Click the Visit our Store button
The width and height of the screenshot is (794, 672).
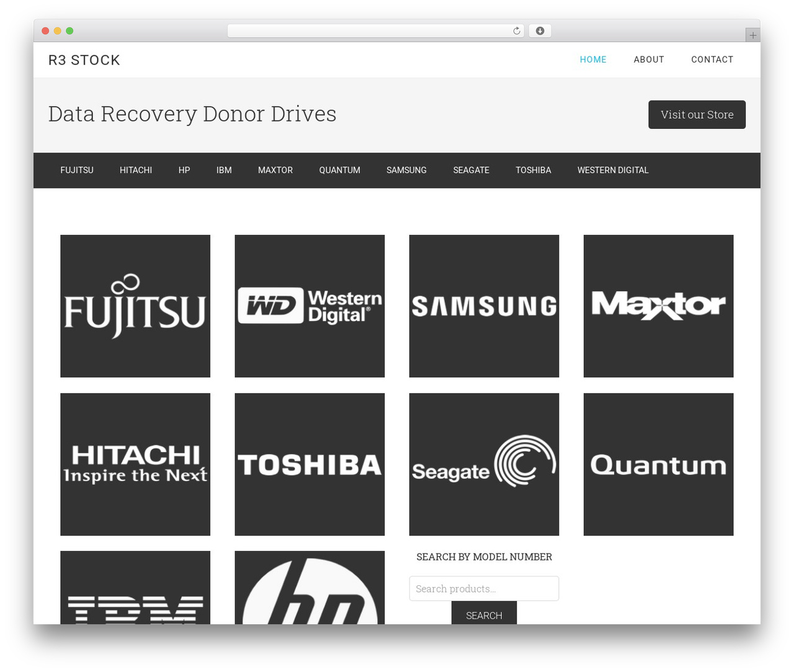[x=697, y=115]
